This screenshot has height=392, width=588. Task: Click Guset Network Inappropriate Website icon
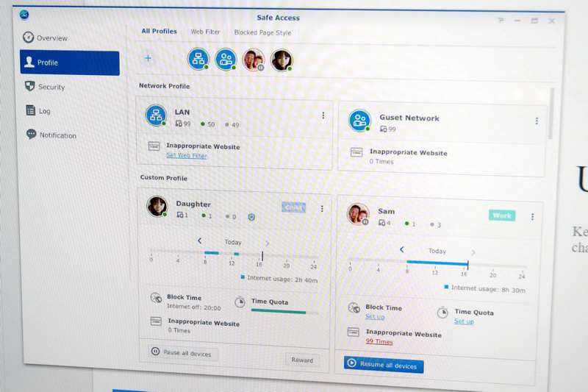point(356,152)
